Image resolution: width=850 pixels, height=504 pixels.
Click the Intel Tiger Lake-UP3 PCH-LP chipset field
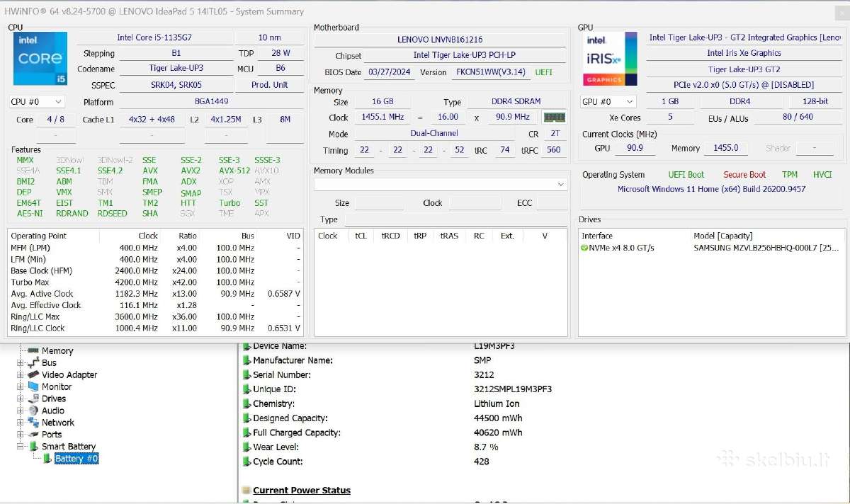(465, 55)
